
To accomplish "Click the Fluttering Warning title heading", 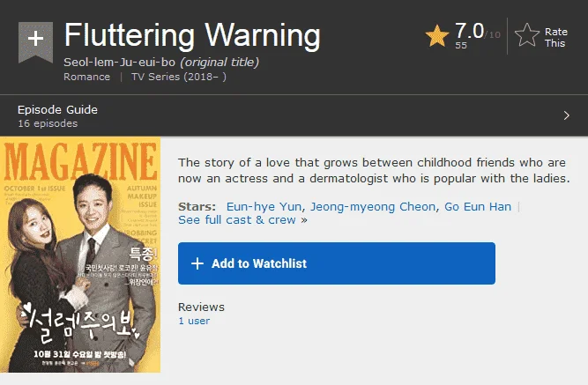I will pyautogui.click(x=192, y=35).
